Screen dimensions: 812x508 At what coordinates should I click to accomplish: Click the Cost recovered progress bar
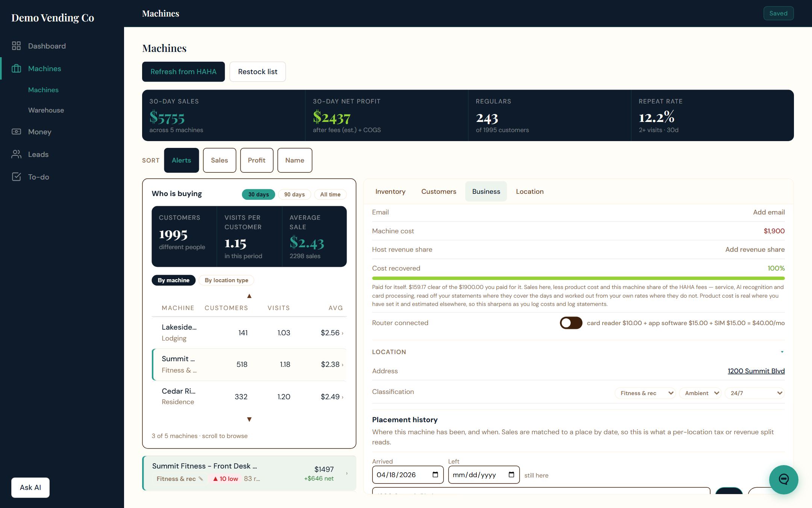pos(578,278)
